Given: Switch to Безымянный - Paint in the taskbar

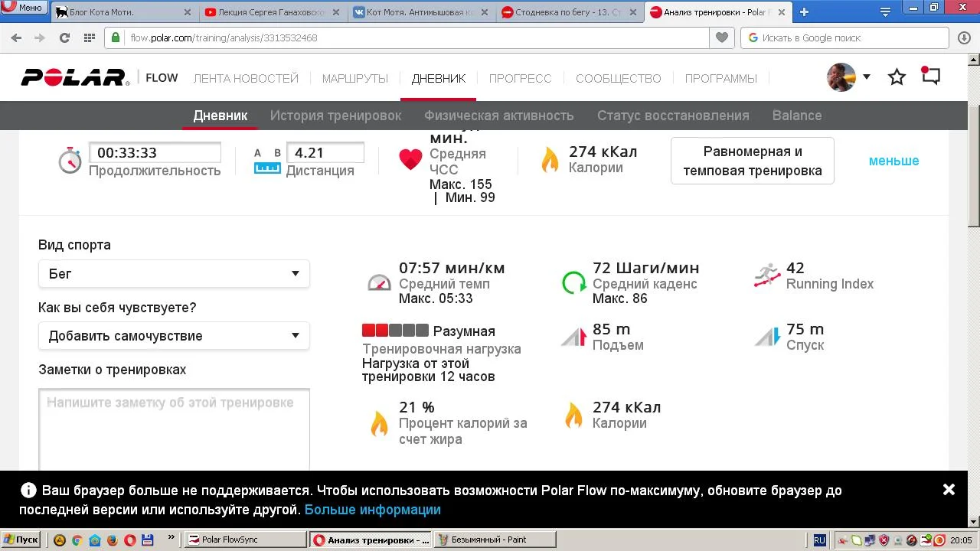Looking at the screenshot, I should (495, 540).
